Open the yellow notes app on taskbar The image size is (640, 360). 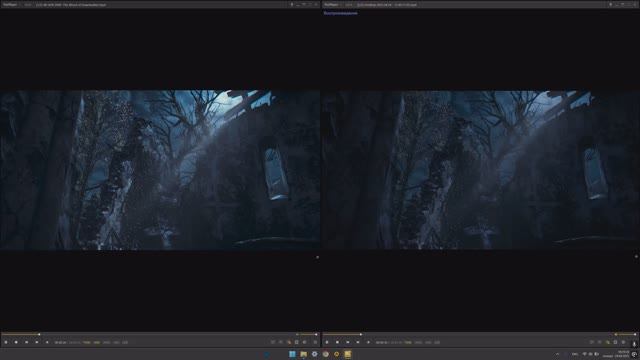coord(347,354)
